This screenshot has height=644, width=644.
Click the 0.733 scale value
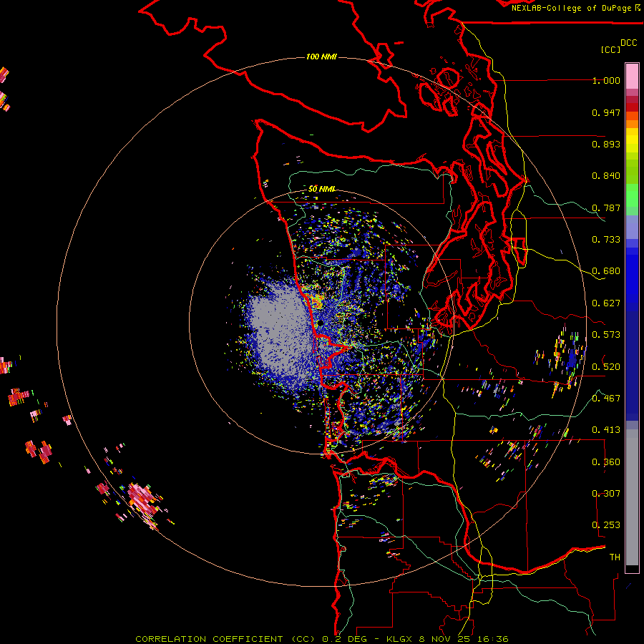point(606,240)
